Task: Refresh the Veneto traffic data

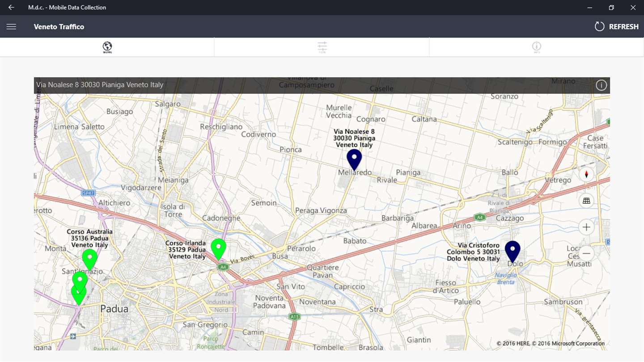Action: click(x=616, y=27)
